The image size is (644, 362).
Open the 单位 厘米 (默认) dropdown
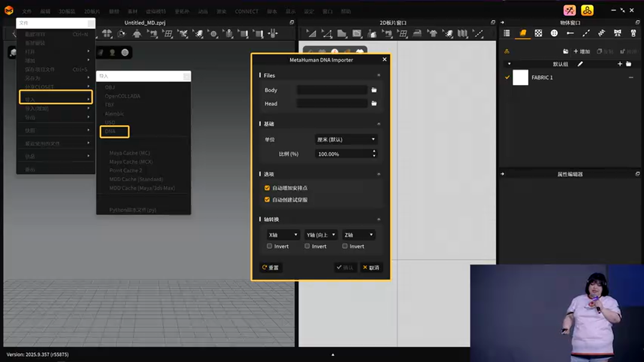[x=346, y=139]
